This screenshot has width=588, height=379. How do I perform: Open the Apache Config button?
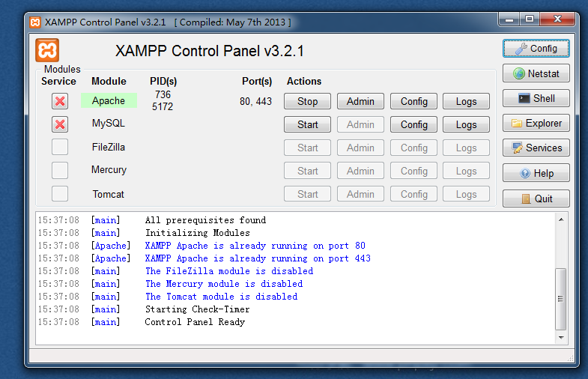413,101
